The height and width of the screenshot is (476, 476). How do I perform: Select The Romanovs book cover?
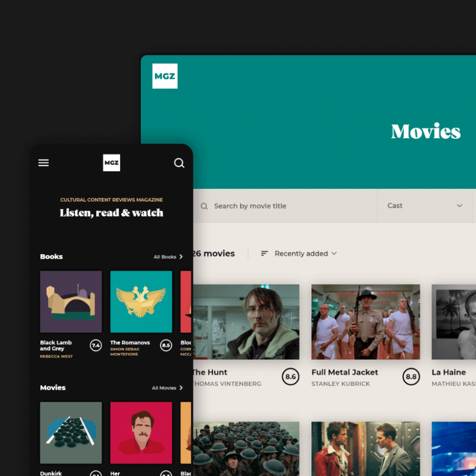141,302
